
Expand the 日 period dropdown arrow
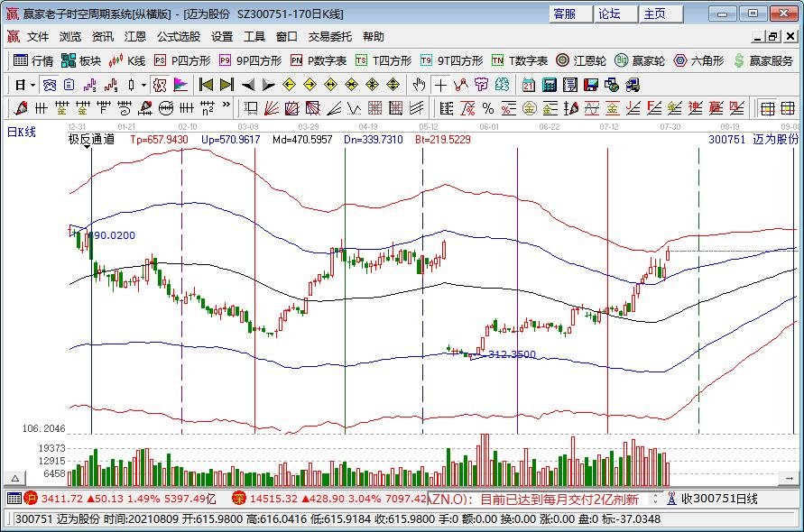(x=32, y=85)
